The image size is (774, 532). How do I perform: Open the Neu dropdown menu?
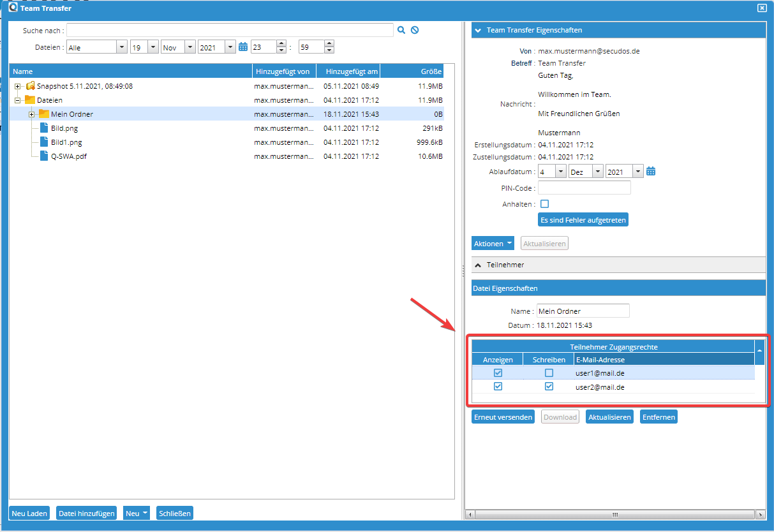point(137,514)
